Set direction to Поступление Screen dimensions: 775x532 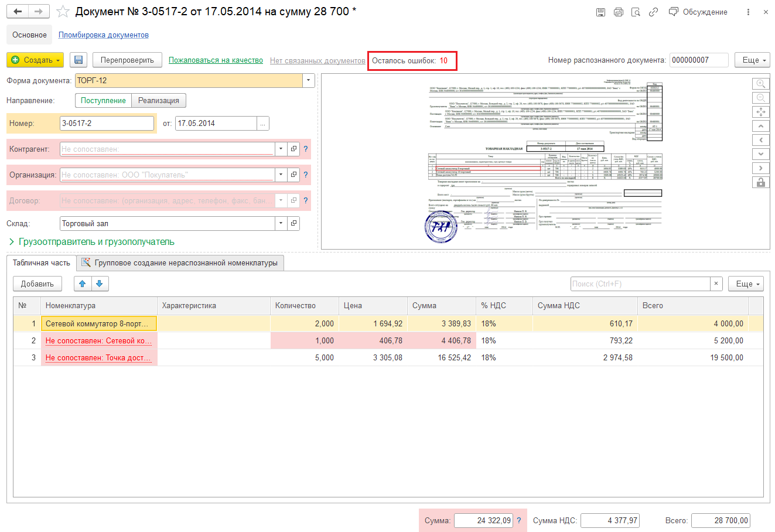click(103, 100)
